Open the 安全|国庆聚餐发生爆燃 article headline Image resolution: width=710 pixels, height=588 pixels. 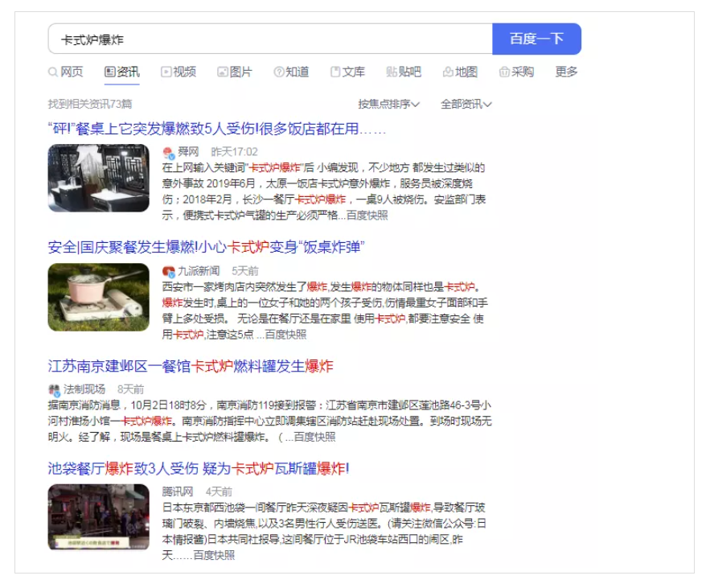(207, 247)
